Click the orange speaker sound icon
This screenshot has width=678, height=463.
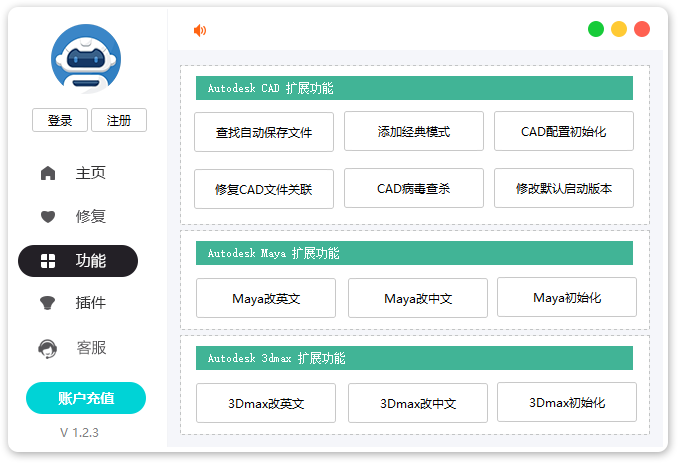click(200, 30)
